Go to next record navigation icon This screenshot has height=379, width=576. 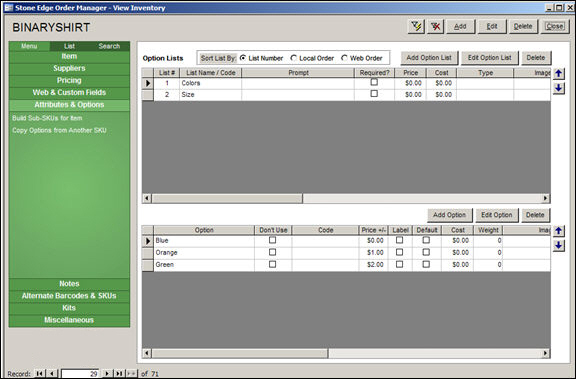(107, 373)
